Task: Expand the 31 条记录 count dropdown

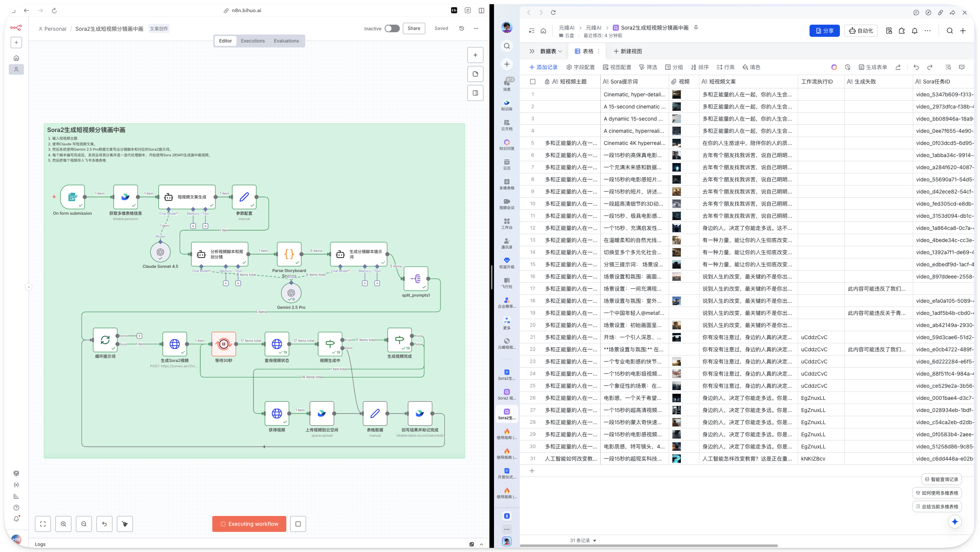Action: click(583, 540)
